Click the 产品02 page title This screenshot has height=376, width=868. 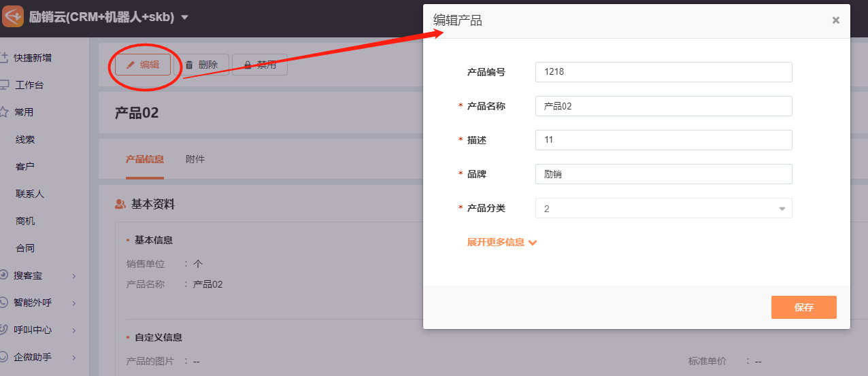click(x=137, y=113)
